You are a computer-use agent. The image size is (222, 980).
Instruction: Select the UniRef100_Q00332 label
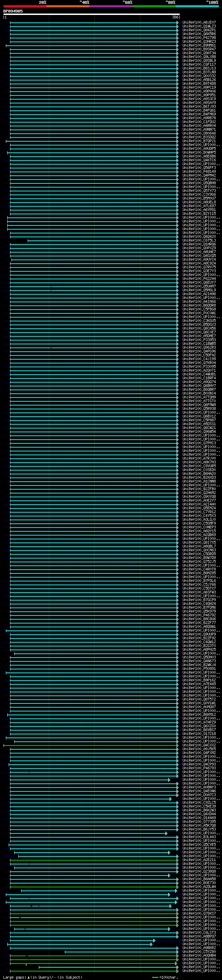pyautogui.click(x=199, y=76)
